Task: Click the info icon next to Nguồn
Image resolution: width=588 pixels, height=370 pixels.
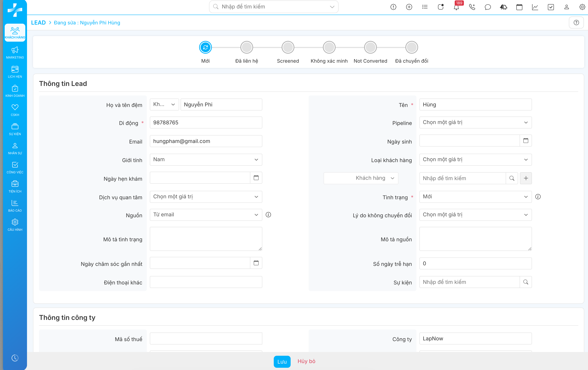Action: pos(268,215)
